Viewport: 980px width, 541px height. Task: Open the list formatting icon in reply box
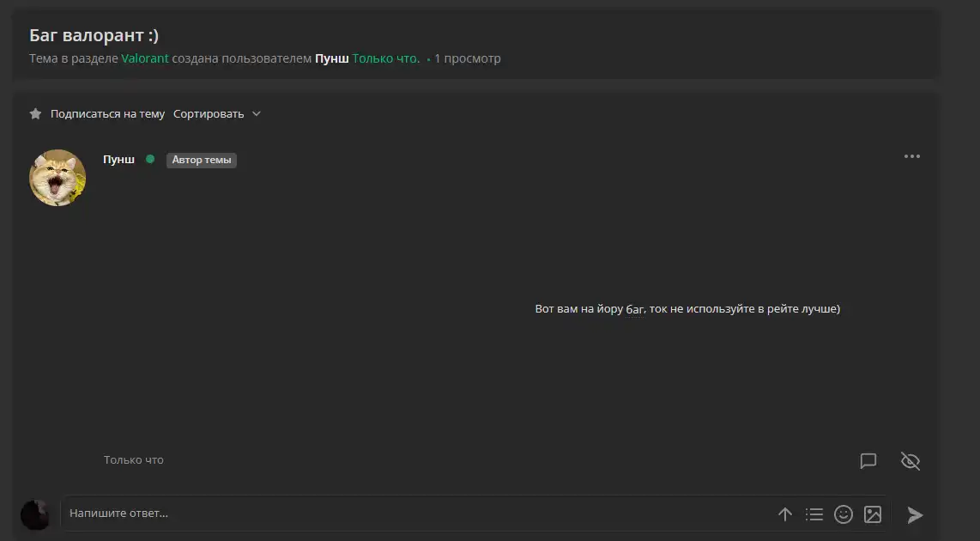click(814, 514)
